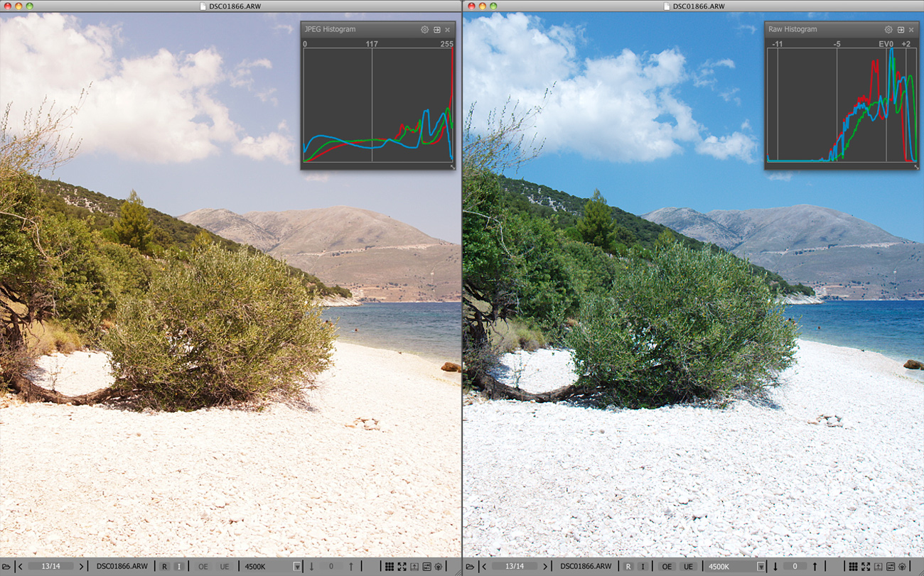Go to next image in left window

point(82,566)
